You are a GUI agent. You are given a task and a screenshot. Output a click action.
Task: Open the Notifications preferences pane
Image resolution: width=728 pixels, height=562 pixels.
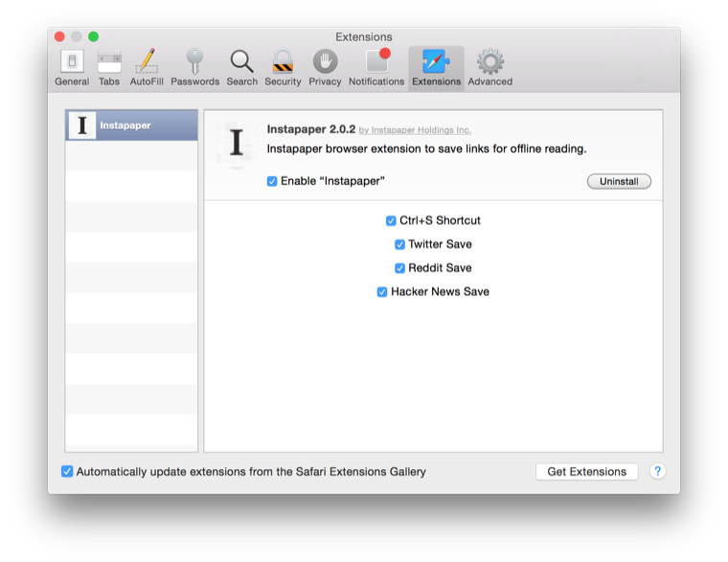(376, 68)
